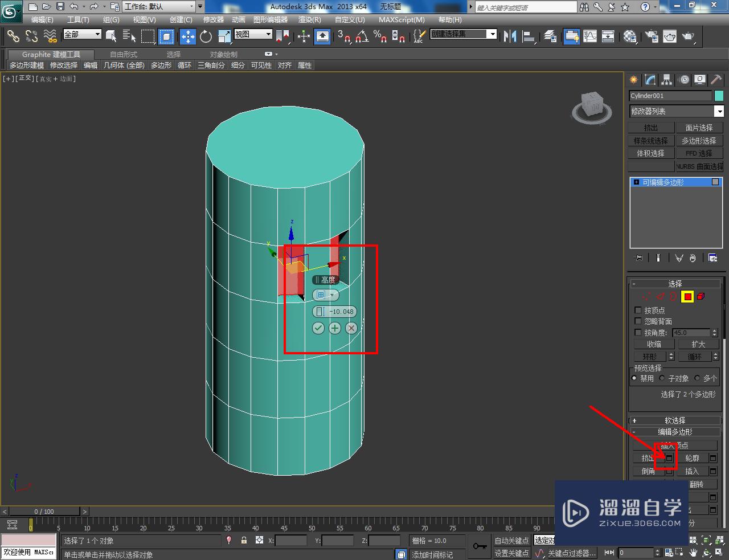Open the 全部 selection filter dropdown
Viewport: 729px width, 560px height.
(x=82, y=34)
